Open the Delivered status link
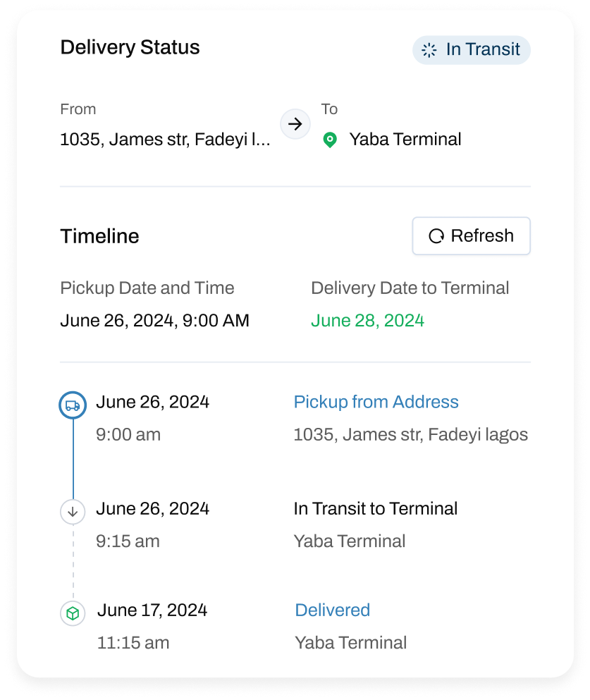 pos(332,610)
